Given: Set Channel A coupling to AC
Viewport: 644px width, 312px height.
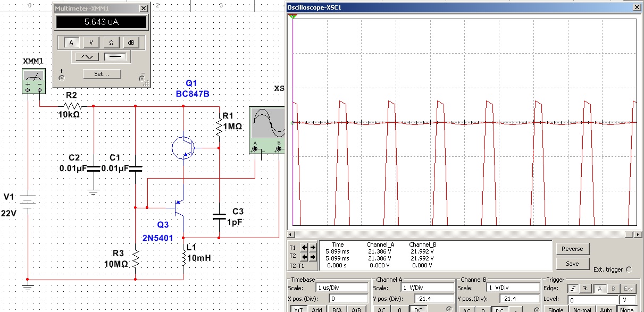Looking at the screenshot, I should 382,309.
